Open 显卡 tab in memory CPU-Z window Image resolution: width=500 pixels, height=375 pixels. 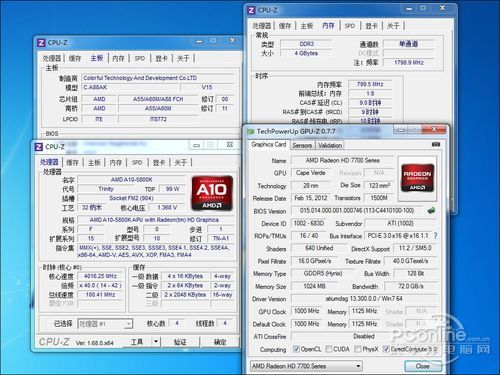click(371, 26)
